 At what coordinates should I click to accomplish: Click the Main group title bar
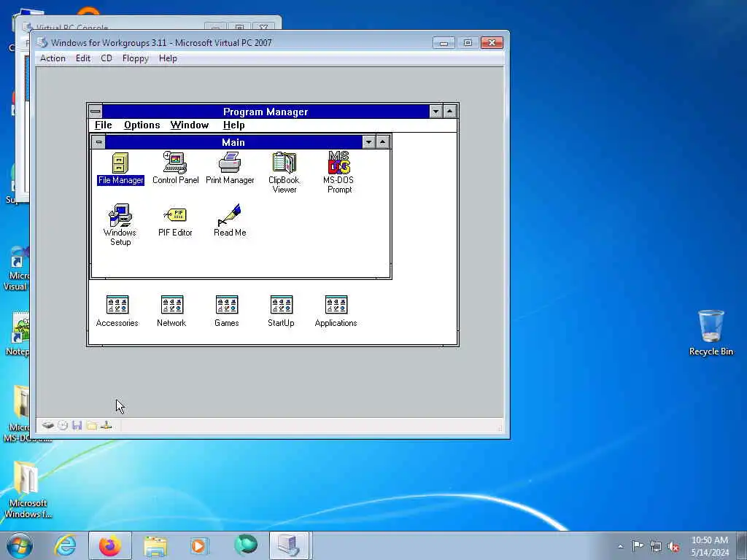tap(233, 142)
